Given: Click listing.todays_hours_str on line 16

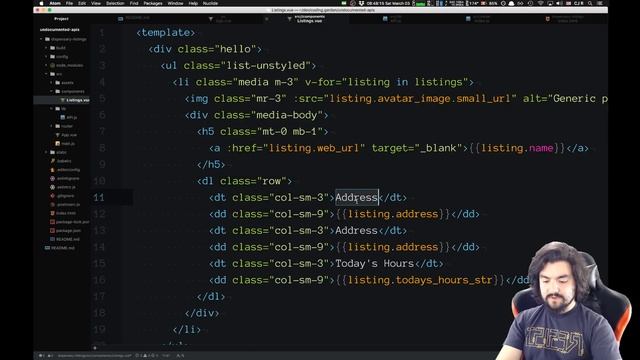Looking at the screenshot, I should coord(420,280).
